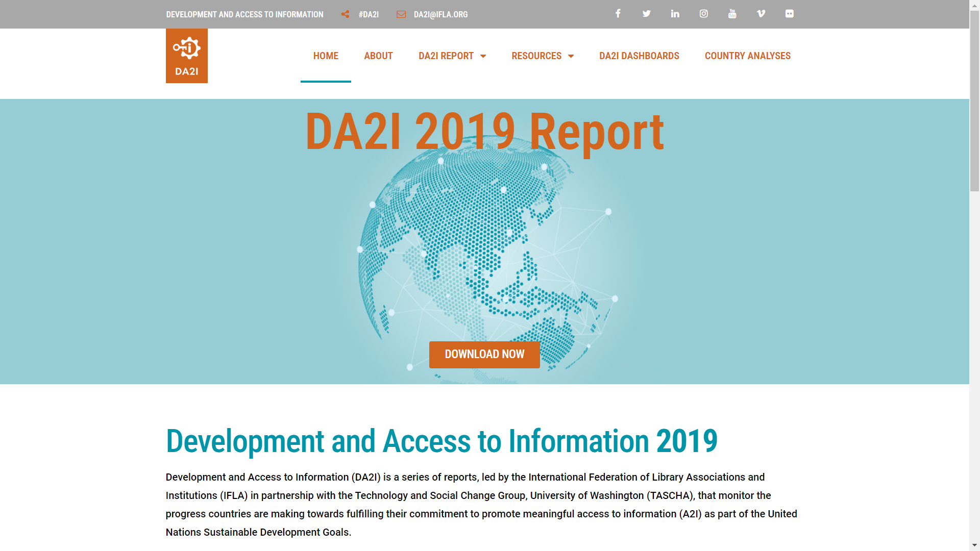Go to the Home menu item
This screenshot has height=551, width=980.
[326, 56]
